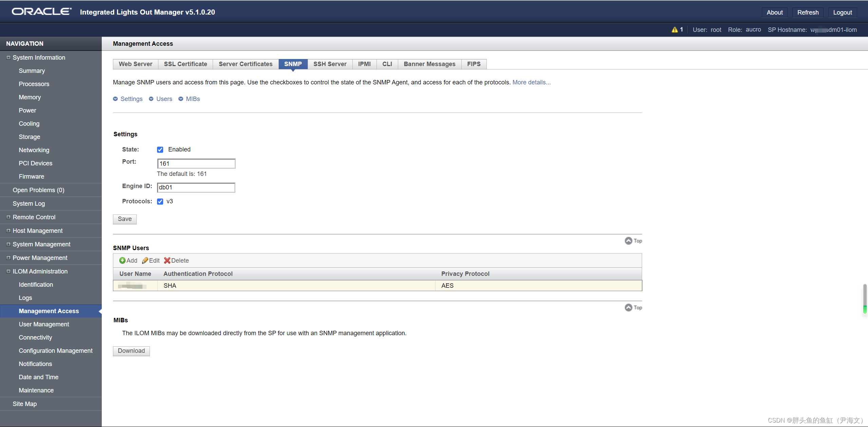Disable SNMP State by unchecking Enabled
The width and height of the screenshot is (868, 427).
coord(160,149)
